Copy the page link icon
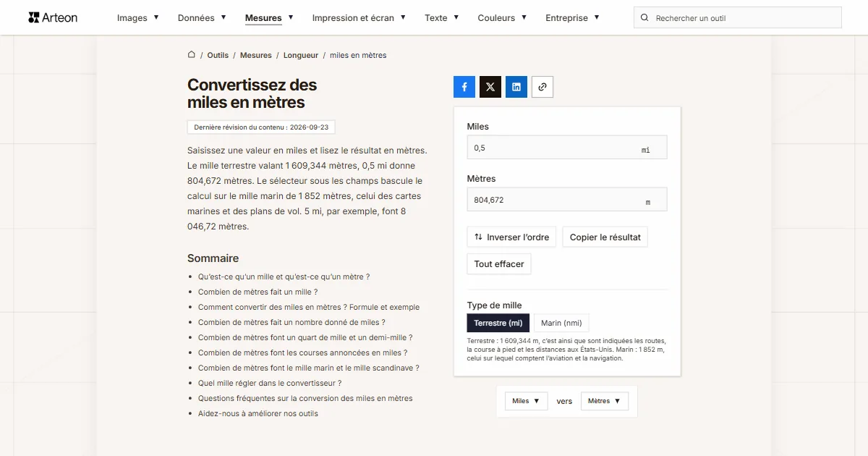The height and width of the screenshot is (456, 868). tap(542, 87)
